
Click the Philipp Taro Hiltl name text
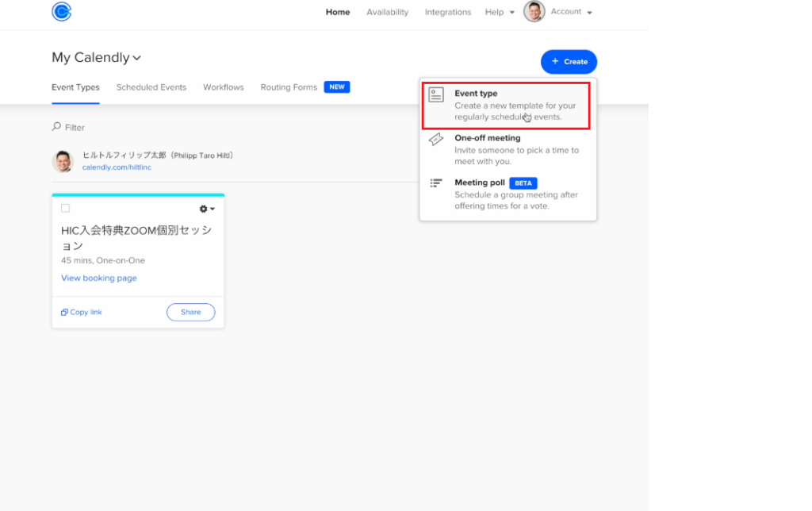[158, 156]
